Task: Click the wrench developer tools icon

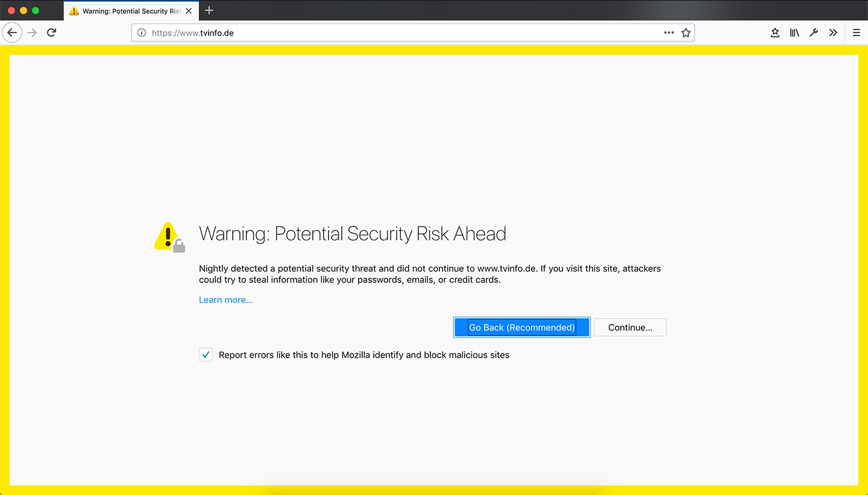Action: [x=814, y=33]
